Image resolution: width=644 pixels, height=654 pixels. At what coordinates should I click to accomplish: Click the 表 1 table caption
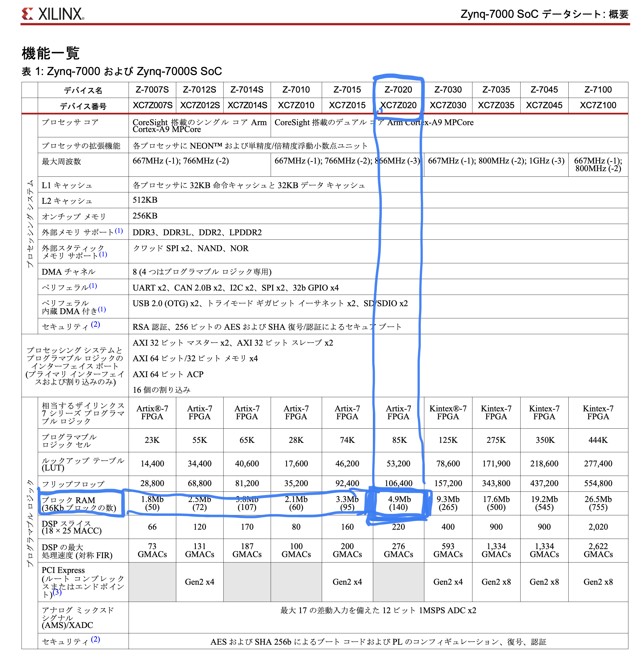click(x=122, y=71)
